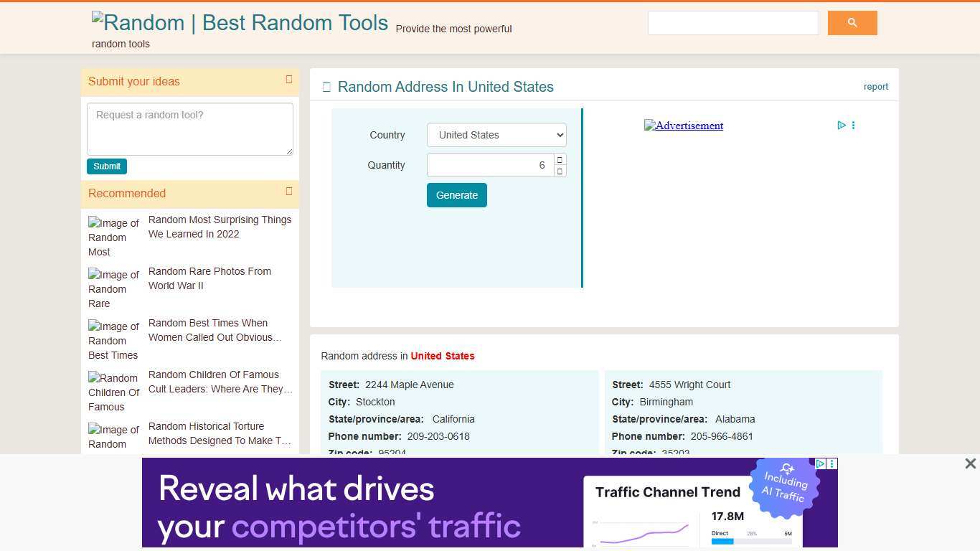Click the quantity increment arrow
Viewport: 980px width, 551px height.
(559, 159)
